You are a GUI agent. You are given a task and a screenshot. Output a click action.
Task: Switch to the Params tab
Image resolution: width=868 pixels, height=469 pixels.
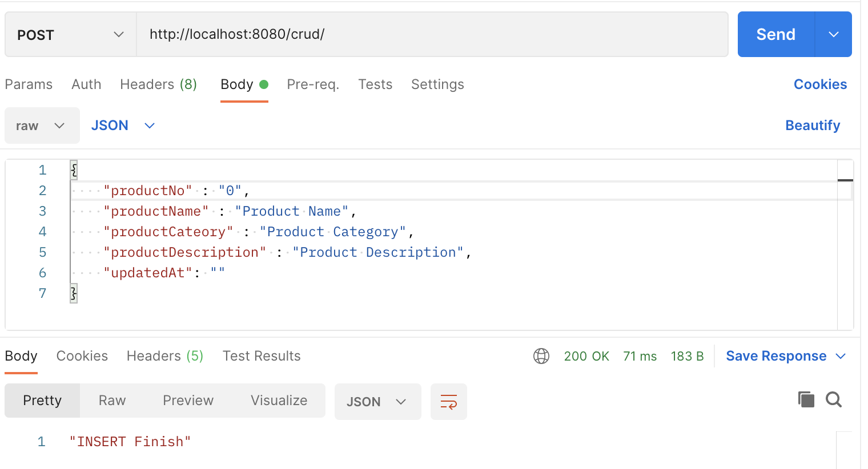point(29,84)
